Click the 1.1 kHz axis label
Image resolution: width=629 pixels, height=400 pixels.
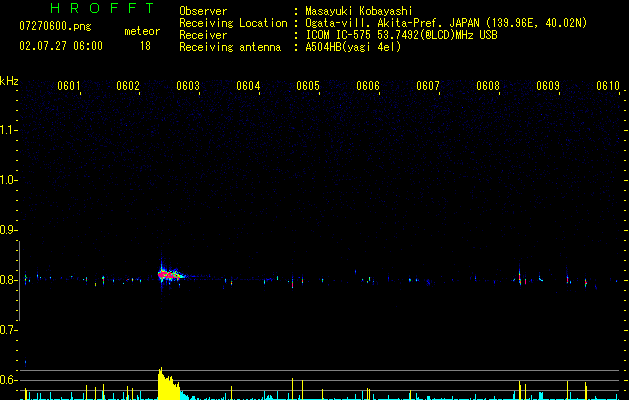point(8,130)
